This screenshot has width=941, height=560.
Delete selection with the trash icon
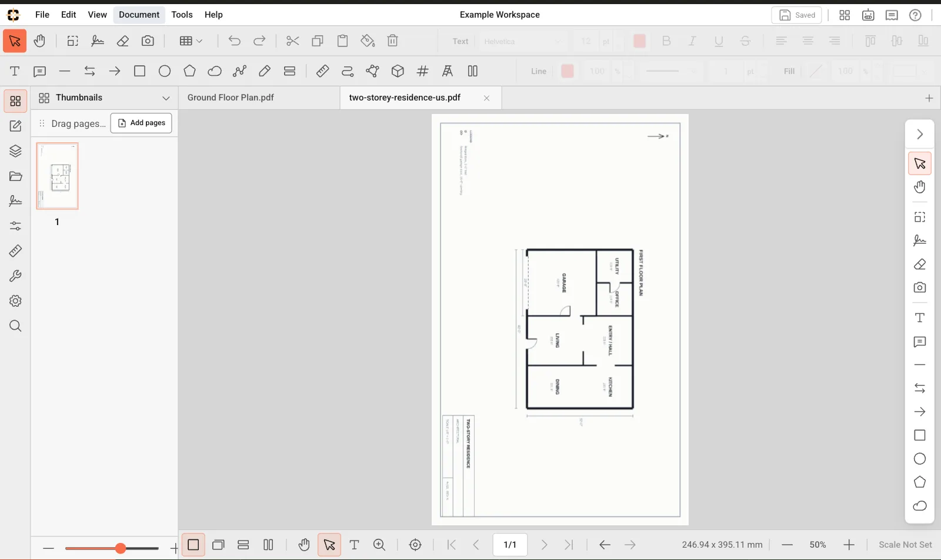393,41
